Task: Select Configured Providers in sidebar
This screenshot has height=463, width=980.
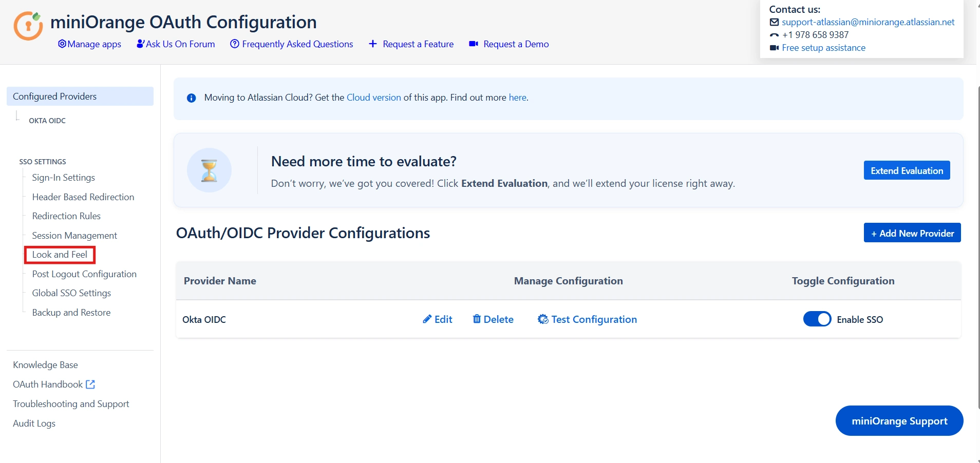Action: [x=80, y=97]
